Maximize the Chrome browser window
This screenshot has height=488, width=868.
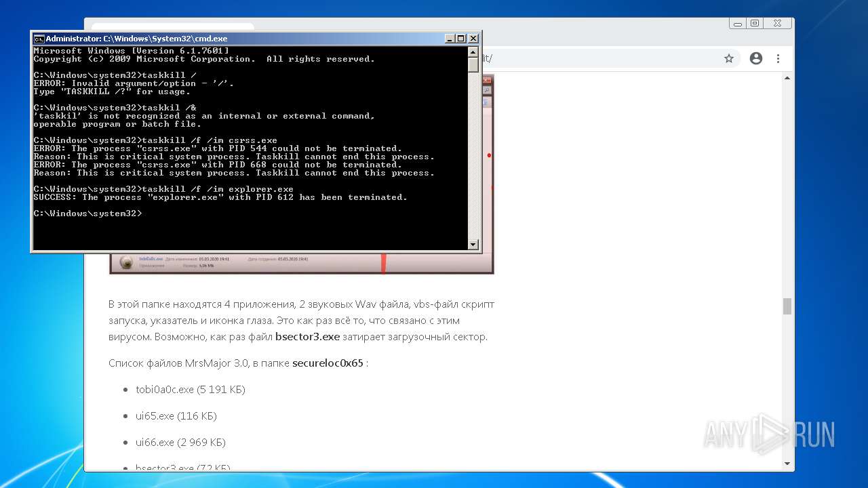pos(755,23)
